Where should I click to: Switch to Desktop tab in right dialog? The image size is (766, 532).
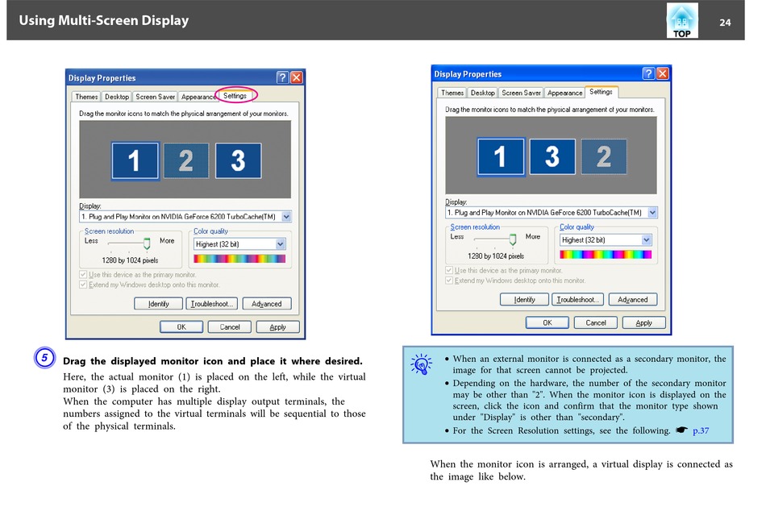[x=483, y=93]
